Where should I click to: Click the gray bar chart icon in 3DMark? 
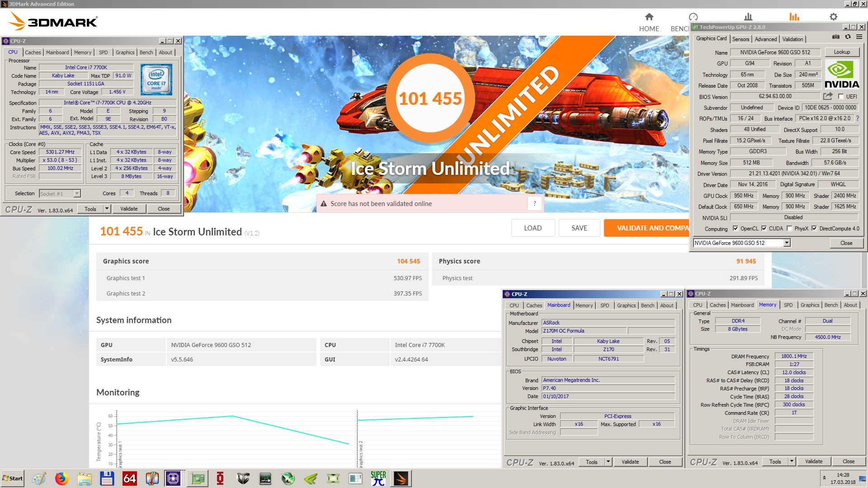tap(748, 17)
